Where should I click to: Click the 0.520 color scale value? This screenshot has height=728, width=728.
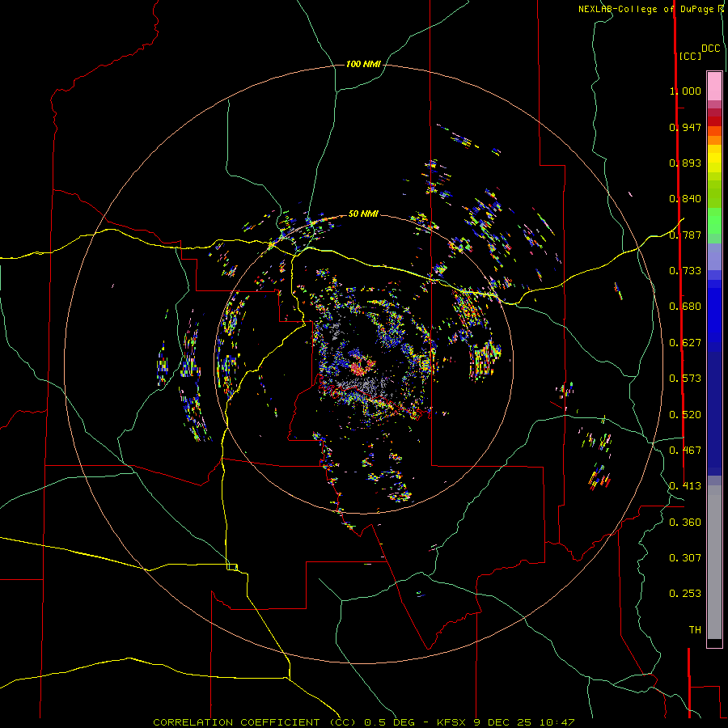click(x=685, y=415)
